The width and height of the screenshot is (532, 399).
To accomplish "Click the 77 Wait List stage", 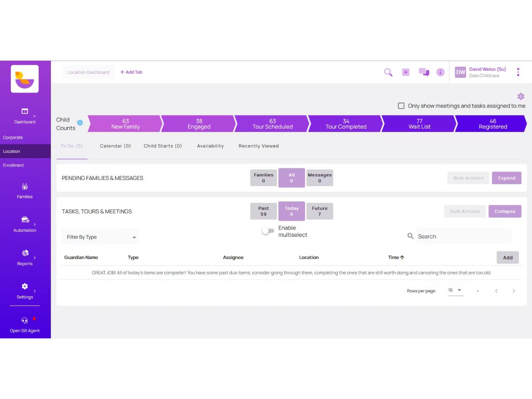I will pyautogui.click(x=419, y=124).
